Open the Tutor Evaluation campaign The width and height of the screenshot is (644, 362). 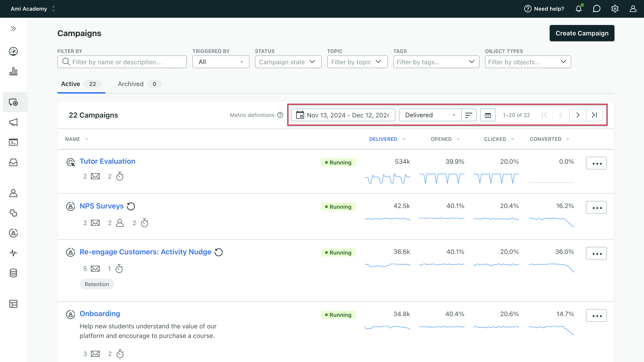point(108,161)
